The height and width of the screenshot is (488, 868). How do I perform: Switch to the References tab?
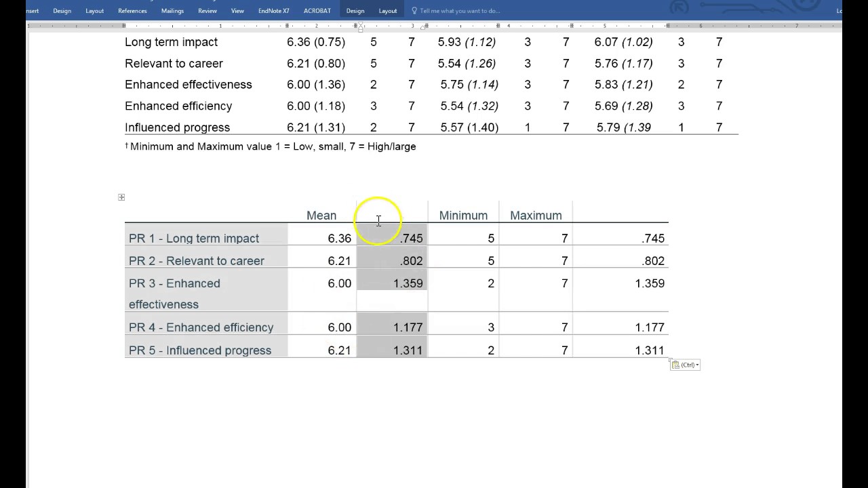(x=132, y=11)
